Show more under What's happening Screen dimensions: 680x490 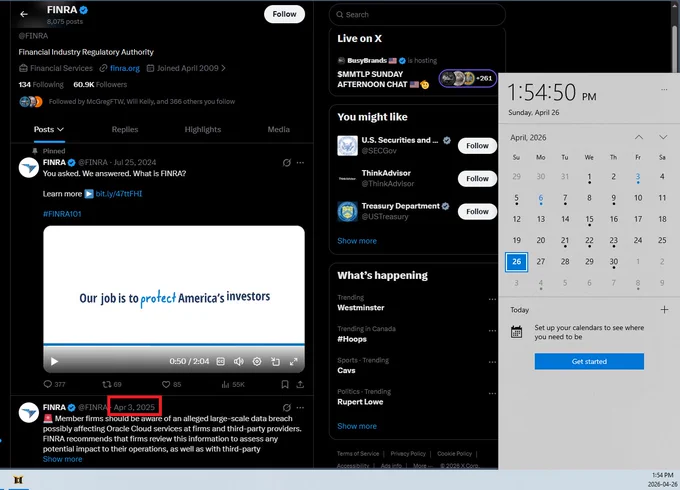pos(357,426)
